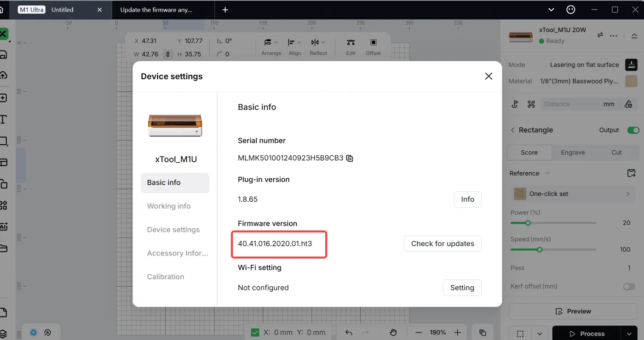The image size is (644, 340).
Task: Switch to the Update the firmware tab
Action: tap(156, 10)
